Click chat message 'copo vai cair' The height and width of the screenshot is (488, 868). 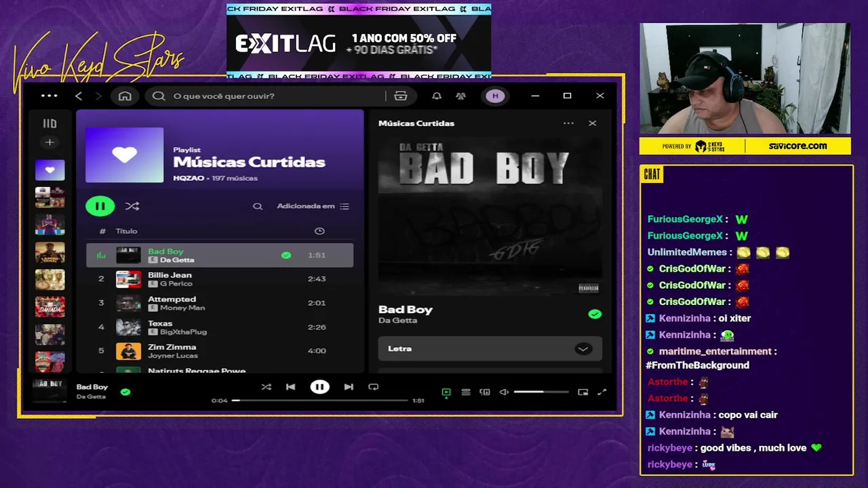748,415
